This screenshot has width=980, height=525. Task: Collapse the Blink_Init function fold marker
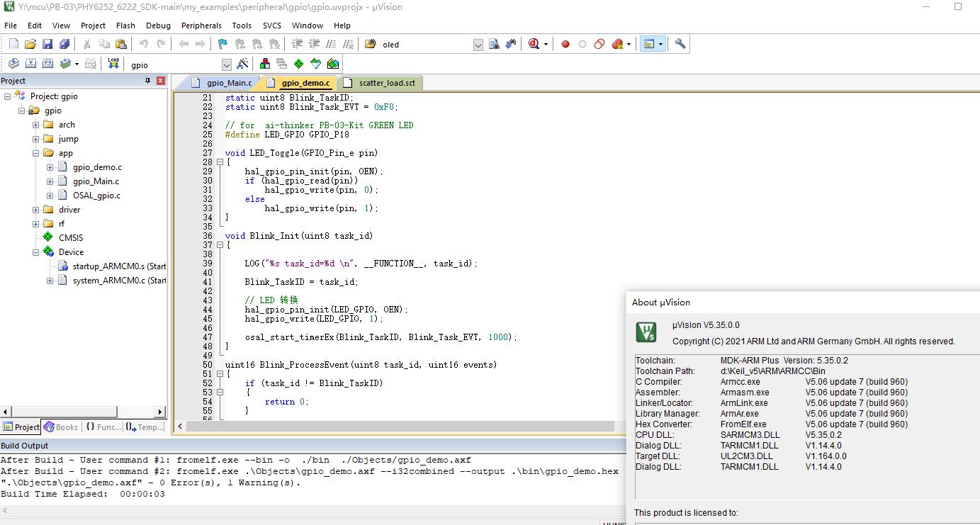click(220, 245)
